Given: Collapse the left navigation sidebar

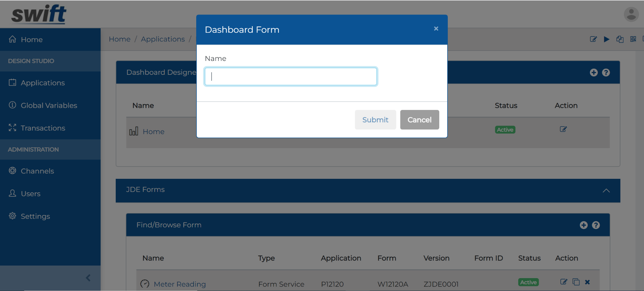Looking at the screenshot, I should click(x=88, y=277).
